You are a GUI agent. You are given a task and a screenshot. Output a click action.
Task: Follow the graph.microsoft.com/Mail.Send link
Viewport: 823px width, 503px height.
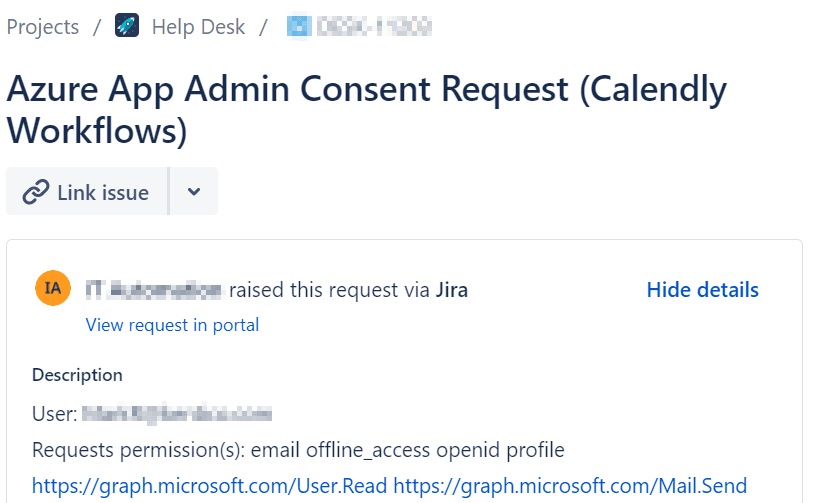coord(570,486)
